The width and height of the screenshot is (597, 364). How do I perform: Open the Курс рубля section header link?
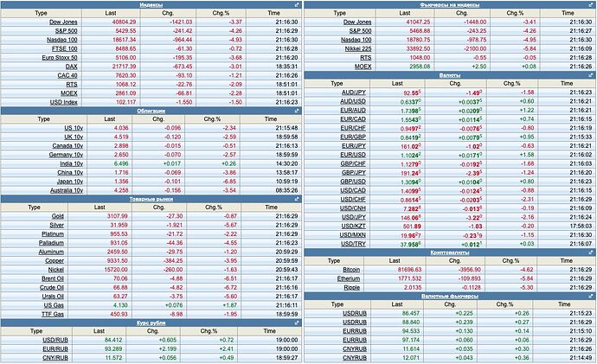[151, 322]
